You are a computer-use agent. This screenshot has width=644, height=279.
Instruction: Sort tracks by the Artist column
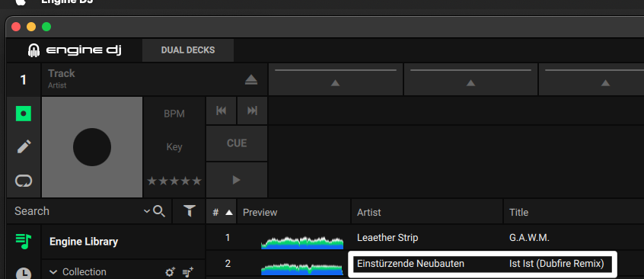click(427, 213)
